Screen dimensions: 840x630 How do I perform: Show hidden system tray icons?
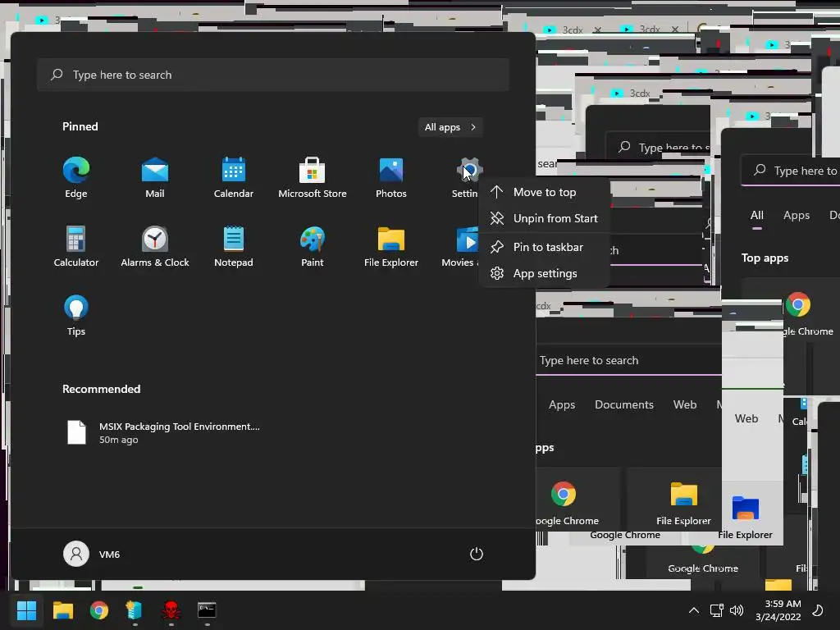694,610
